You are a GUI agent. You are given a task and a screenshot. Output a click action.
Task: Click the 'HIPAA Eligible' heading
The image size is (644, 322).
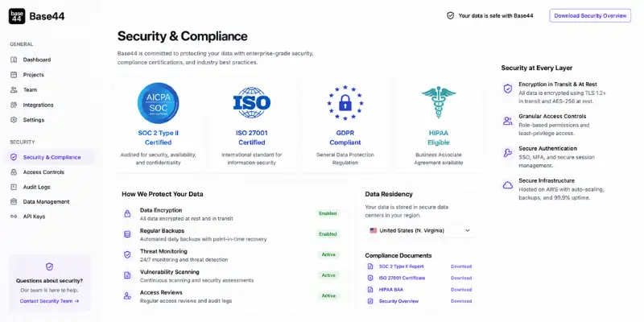tap(438, 138)
